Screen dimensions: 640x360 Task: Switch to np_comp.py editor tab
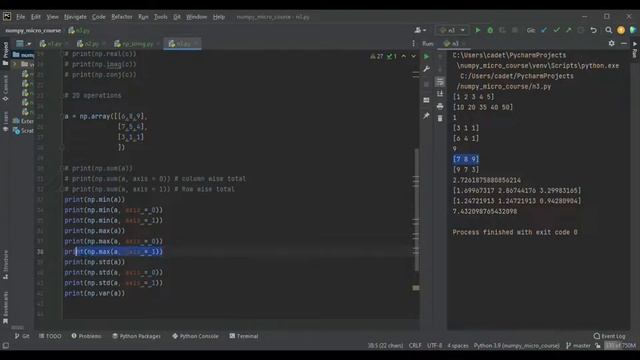coord(137,44)
